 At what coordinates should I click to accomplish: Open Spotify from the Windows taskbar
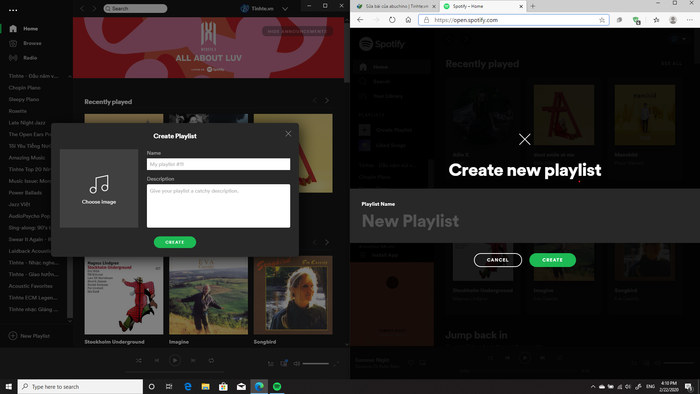click(x=277, y=386)
